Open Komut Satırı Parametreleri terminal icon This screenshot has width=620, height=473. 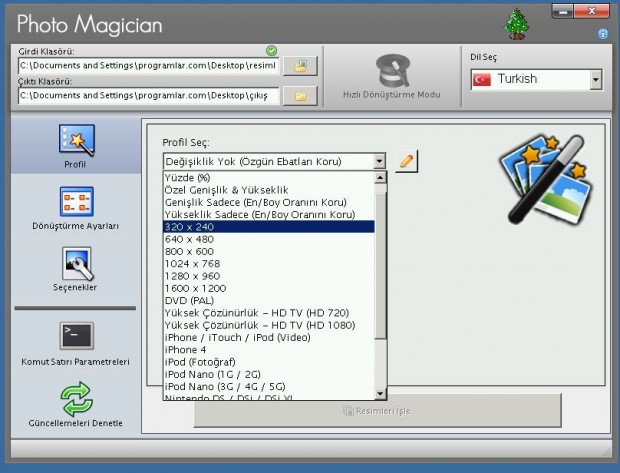(77, 336)
